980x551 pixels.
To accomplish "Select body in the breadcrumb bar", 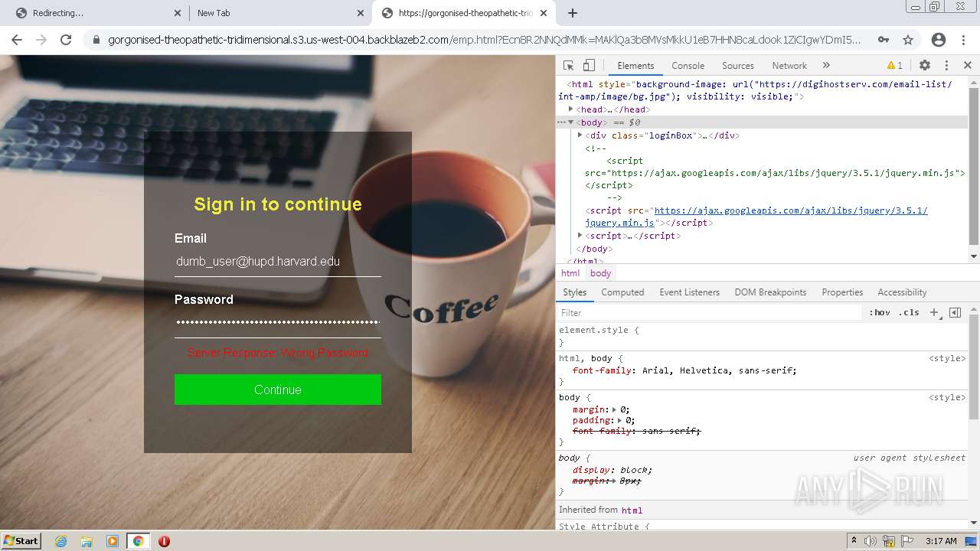I will click(601, 273).
